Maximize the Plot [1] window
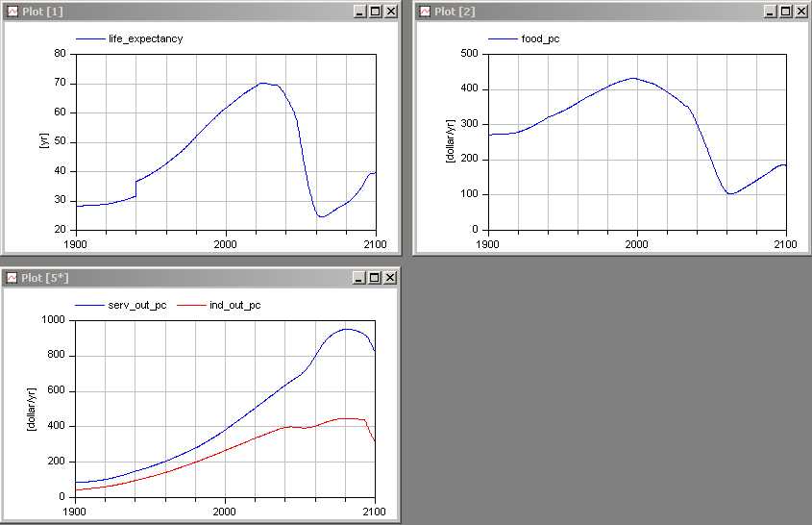The width and height of the screenshot is (812, 525). click(375, 12)
